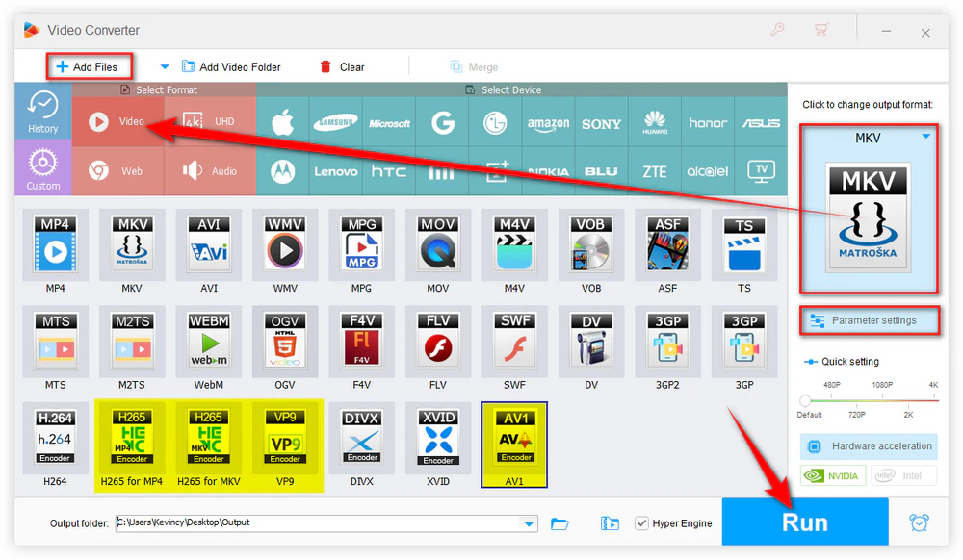The height and width of the screenshot is (560, 963).
Task: Pick the M4V format
Action: [514, 244]
